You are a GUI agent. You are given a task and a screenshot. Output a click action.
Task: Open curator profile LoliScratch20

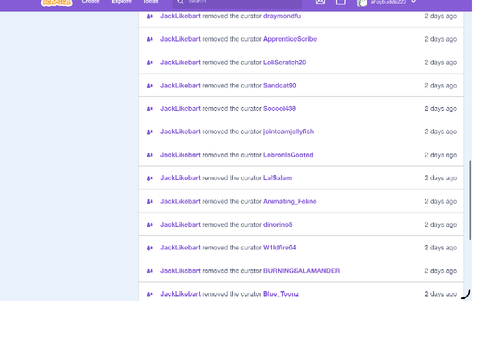pos(285,62)
